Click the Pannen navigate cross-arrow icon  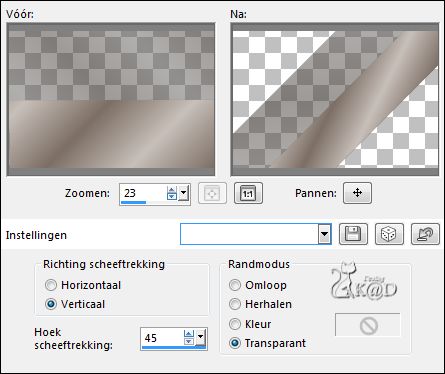[357, 193]
